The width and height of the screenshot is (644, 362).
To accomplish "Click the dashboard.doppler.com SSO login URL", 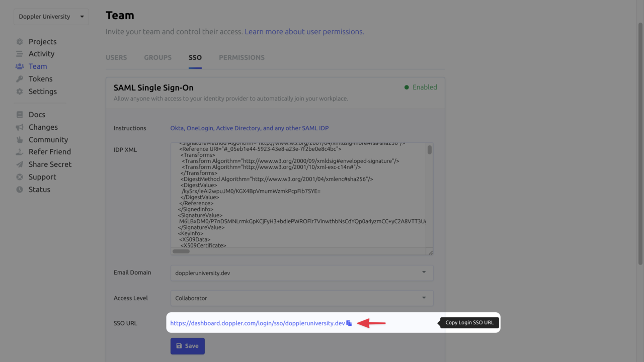I will click(x=258, y=323).
